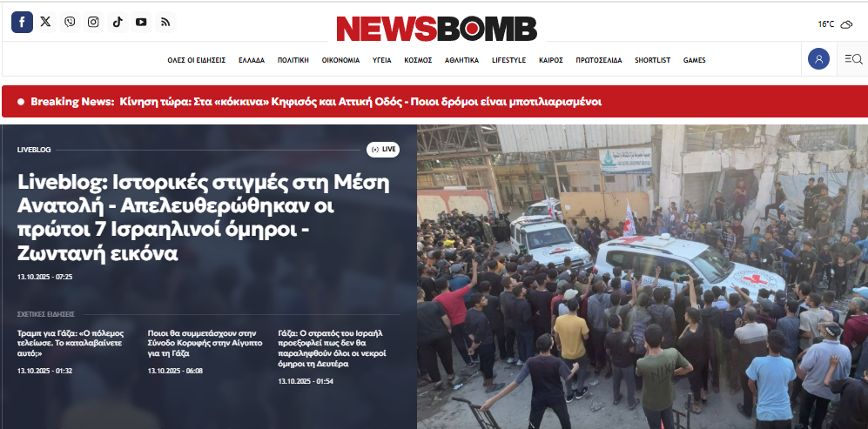Click the user account profile icon
The height and width of the screenshot is (429, 868).
(x=818, y=58)
